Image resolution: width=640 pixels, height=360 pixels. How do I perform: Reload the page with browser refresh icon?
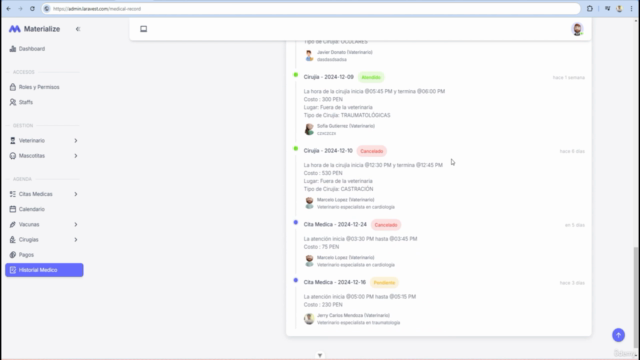pos(32,9)
